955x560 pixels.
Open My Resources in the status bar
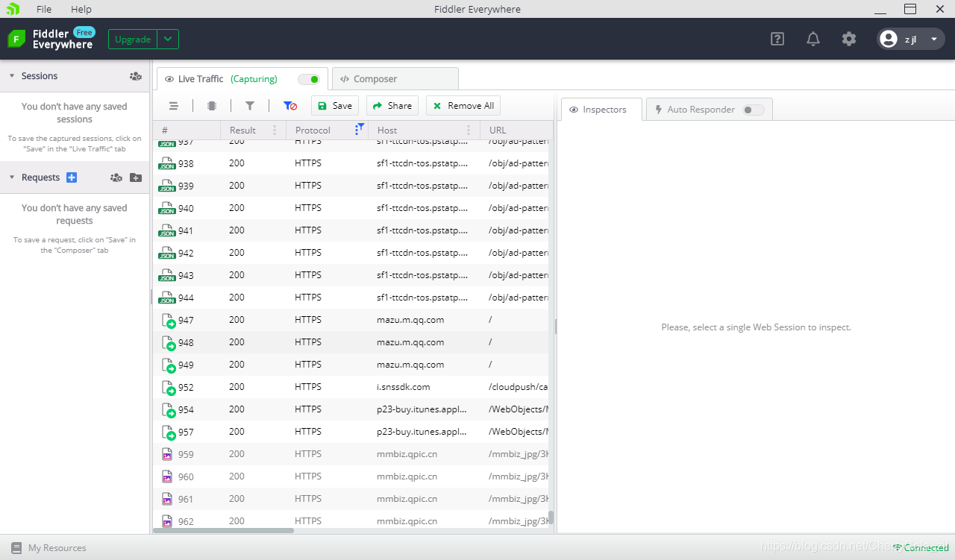click(48, 548)
